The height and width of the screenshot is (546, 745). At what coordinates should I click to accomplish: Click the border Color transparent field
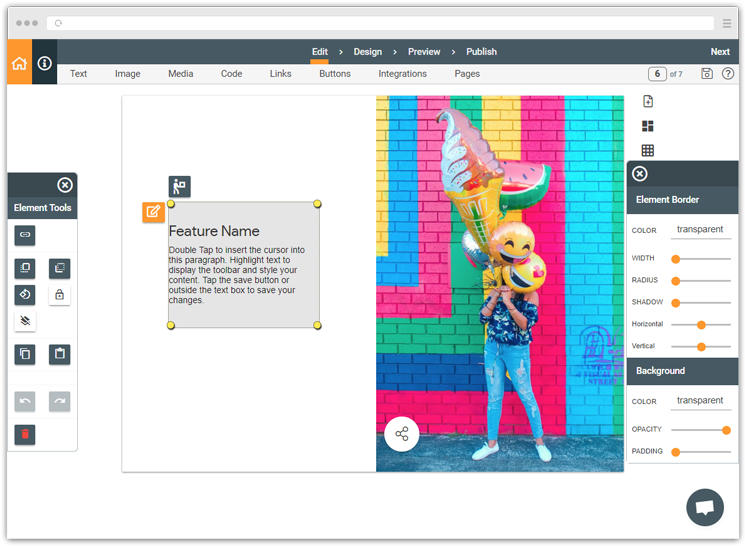coord(700,230)
